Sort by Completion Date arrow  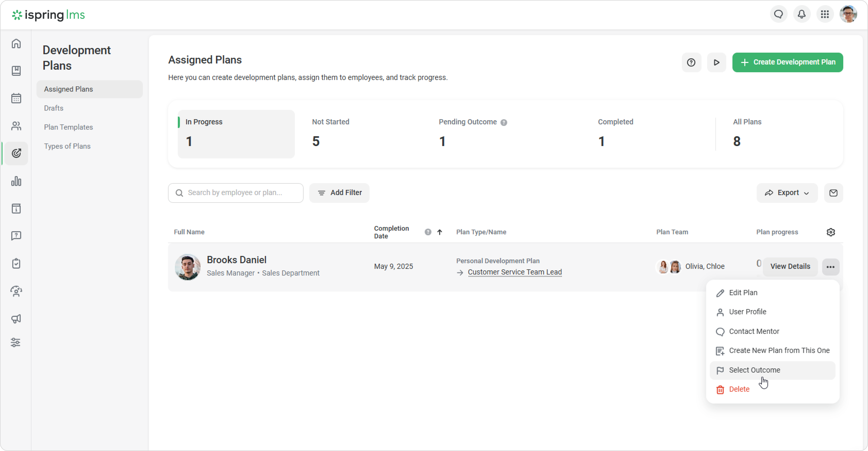tap(439, 232)
